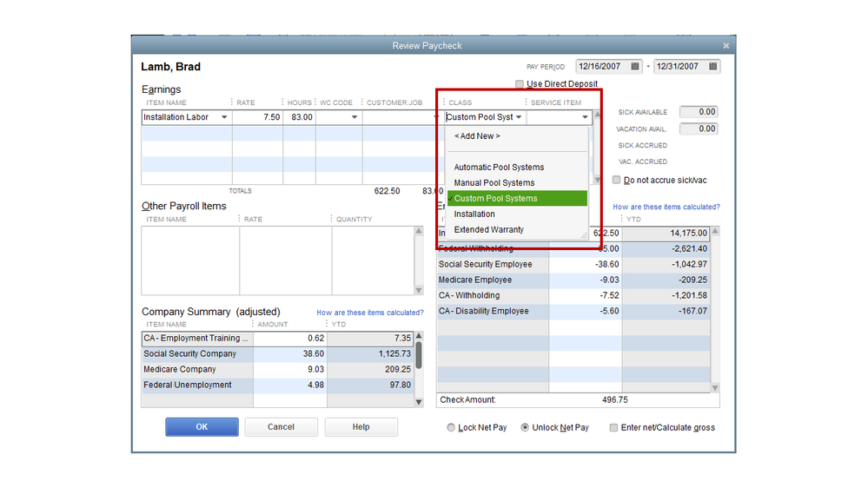The height and width of the screenshot is (488, 868).
Task: Click the rate field showing 7.50
Action: (257, 117)
